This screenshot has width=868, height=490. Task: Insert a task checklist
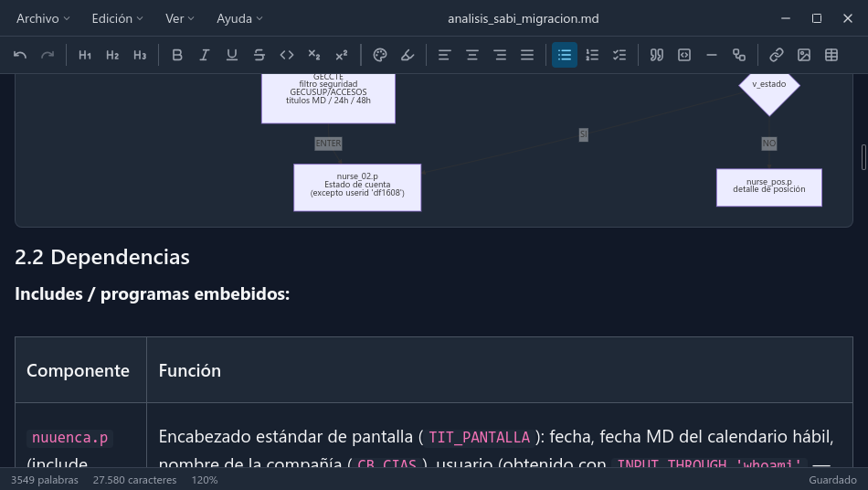click(619, 55)
